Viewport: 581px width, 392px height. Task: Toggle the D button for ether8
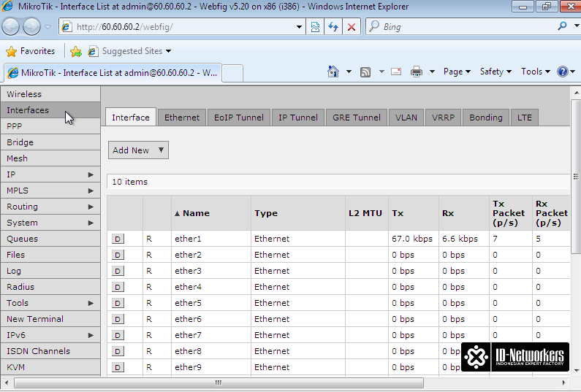pos(118,351)
